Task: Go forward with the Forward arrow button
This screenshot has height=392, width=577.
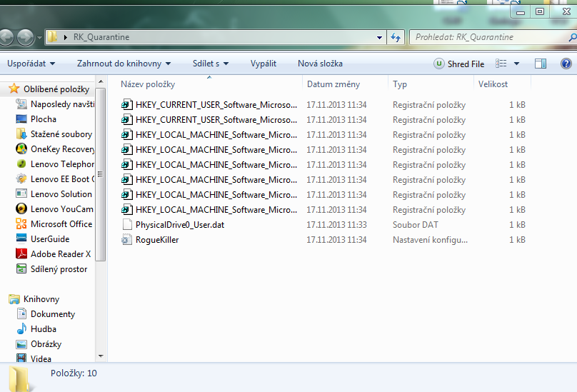Action: [x=25, y=37]
